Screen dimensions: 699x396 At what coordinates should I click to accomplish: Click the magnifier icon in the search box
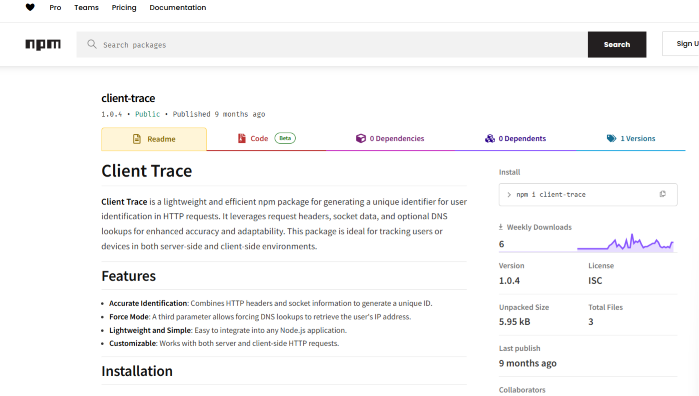[x=92, y=44]
